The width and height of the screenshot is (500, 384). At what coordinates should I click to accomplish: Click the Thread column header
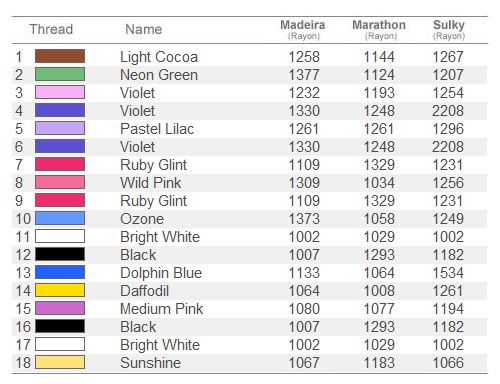51,29
